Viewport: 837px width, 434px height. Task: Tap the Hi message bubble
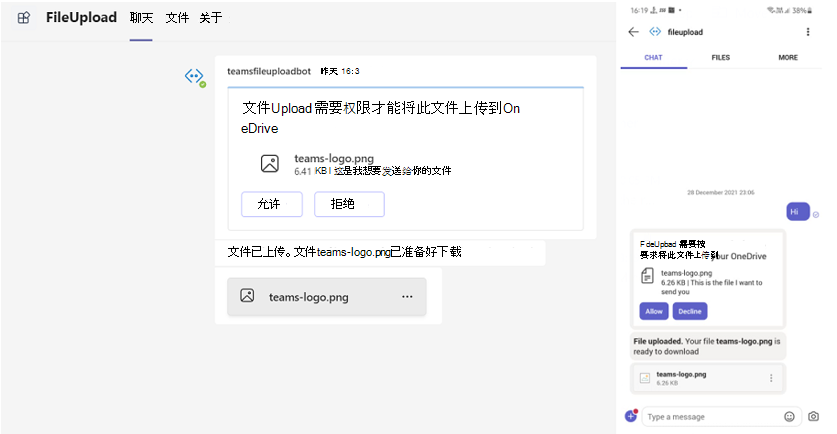coord(798,212)
